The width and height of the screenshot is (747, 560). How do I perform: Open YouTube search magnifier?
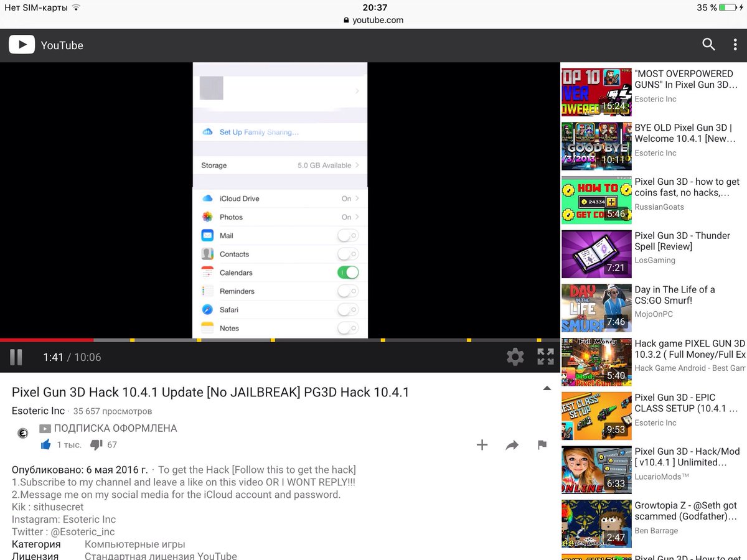click(x=708, y=44)
